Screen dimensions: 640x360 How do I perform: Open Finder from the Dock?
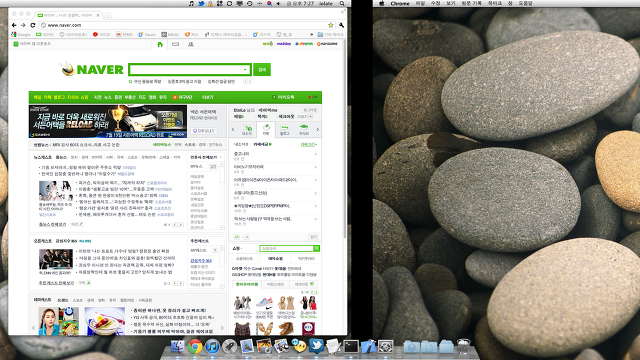(x=178, y=347)
